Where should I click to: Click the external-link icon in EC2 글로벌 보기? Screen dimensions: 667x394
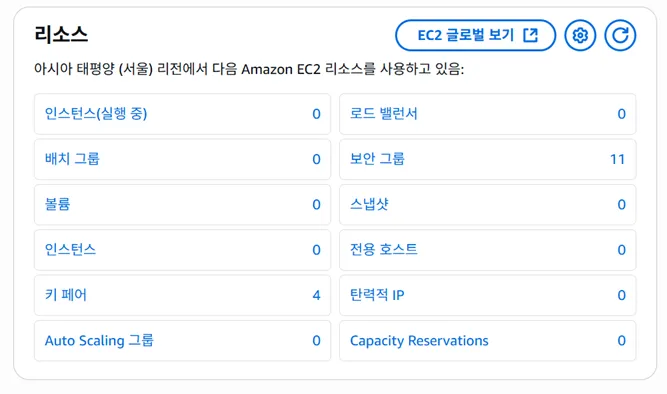coord(530,35)
